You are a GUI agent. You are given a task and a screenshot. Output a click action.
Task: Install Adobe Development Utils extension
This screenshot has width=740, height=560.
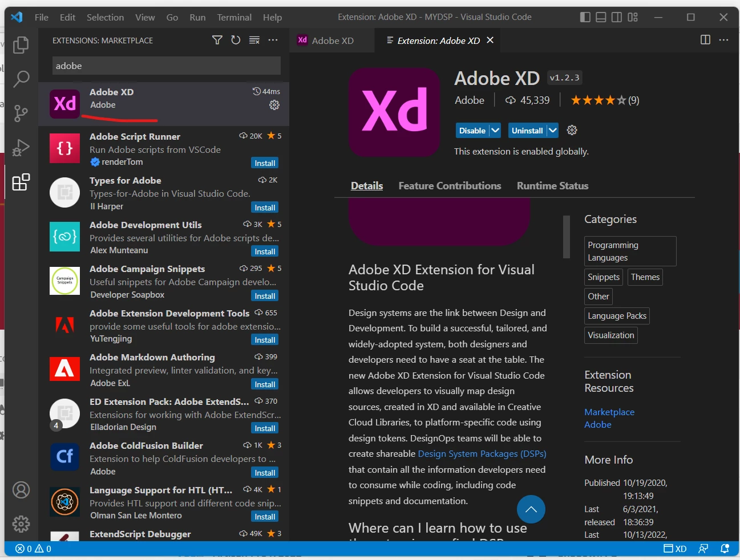point(265,251)
